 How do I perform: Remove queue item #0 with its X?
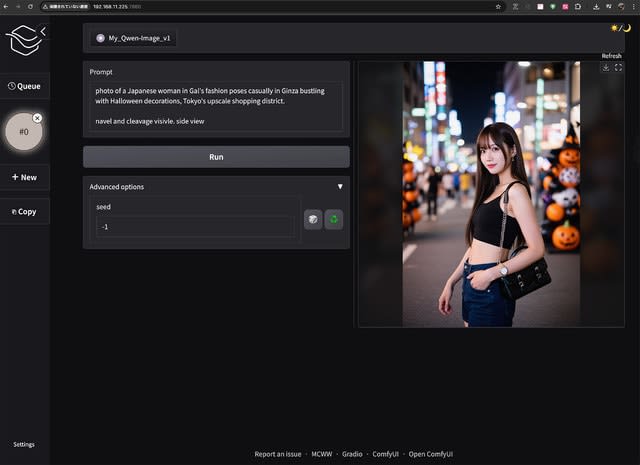(x=37, y=118)
